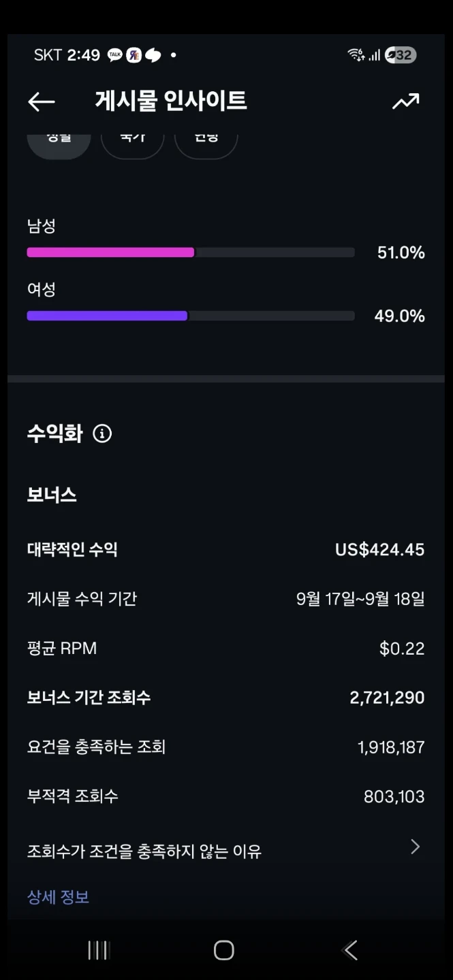This screenshot has width=453, height=980.
Task: Tap the purple 여성 percentage bar
Action: click(x=107, y=316)
